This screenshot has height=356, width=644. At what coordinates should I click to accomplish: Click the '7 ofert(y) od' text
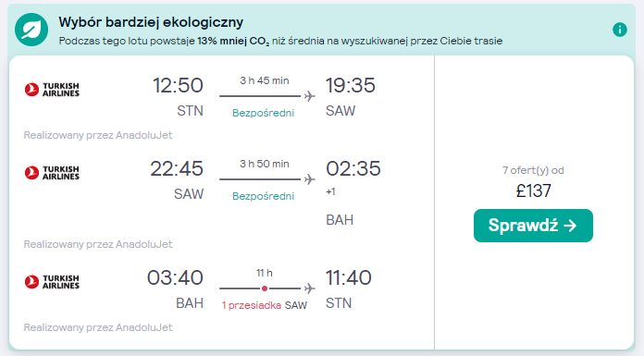pos(533,170)
